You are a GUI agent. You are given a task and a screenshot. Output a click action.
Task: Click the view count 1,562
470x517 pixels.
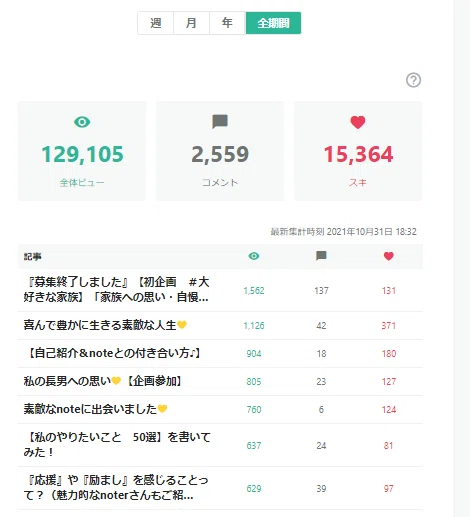click(x=254, y=291)
